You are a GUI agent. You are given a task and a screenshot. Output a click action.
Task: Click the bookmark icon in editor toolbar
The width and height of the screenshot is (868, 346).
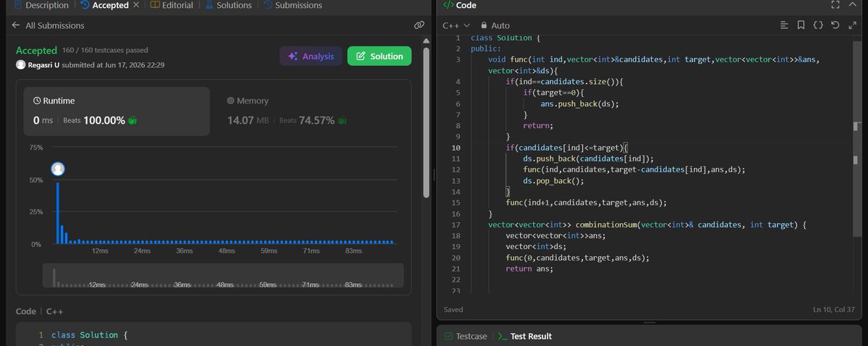(x=801, y=25)
